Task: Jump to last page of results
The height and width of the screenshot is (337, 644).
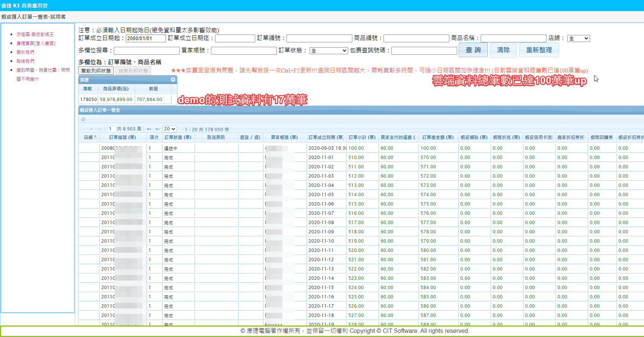Action: pos(157,129)
